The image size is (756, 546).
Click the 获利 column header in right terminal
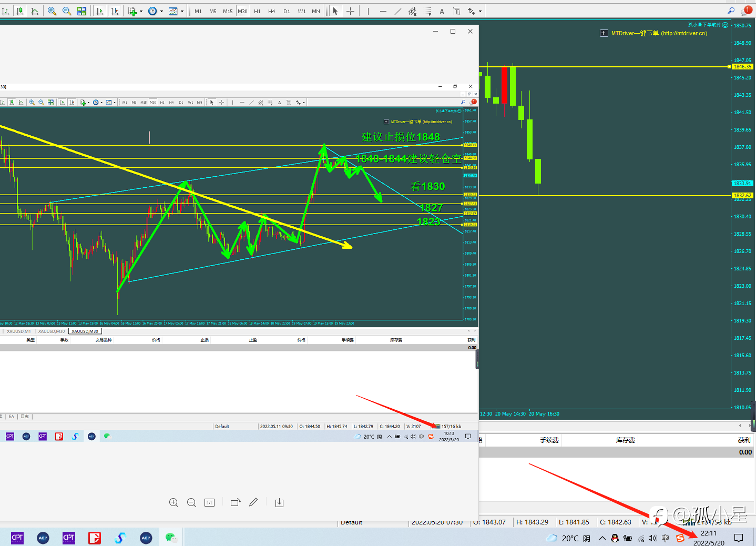tap(744, 440)
